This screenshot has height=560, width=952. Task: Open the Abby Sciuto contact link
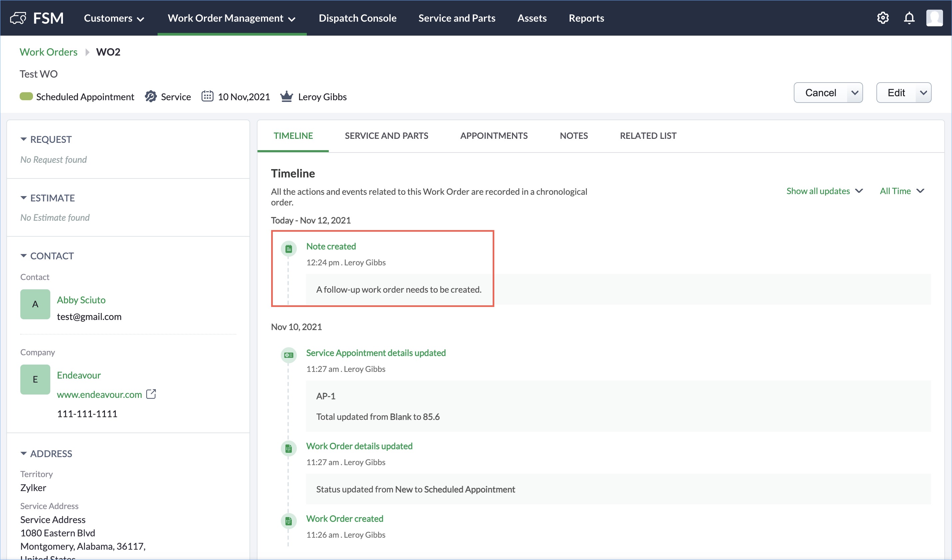pyautogui.click(x=81, y=300)
